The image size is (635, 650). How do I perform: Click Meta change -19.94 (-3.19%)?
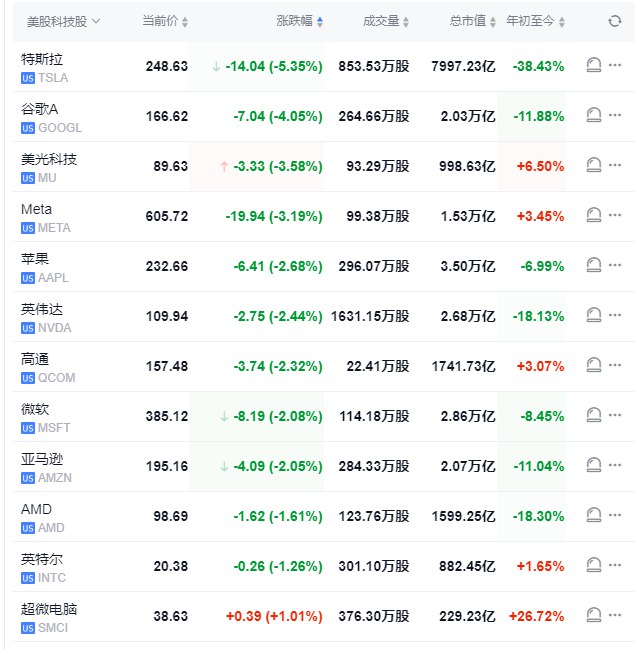click(274, 216)
